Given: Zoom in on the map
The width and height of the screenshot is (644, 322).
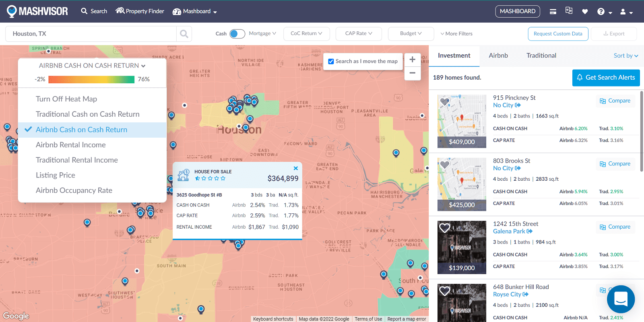Looking at the screenshot, I should [x=412, y=60].
